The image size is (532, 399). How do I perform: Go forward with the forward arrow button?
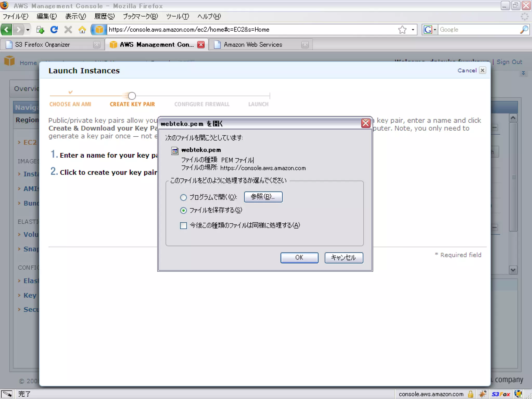[x=18, y=30]
